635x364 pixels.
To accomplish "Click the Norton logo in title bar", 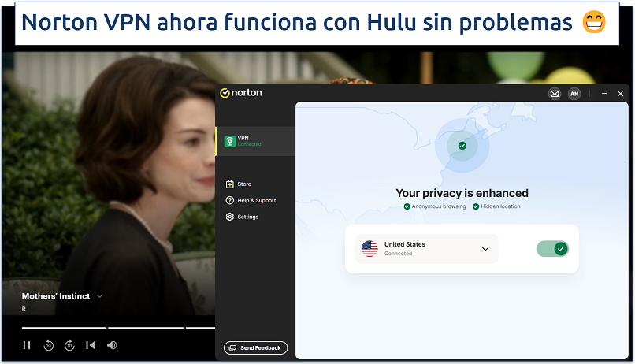I will [x=241, y=93].
